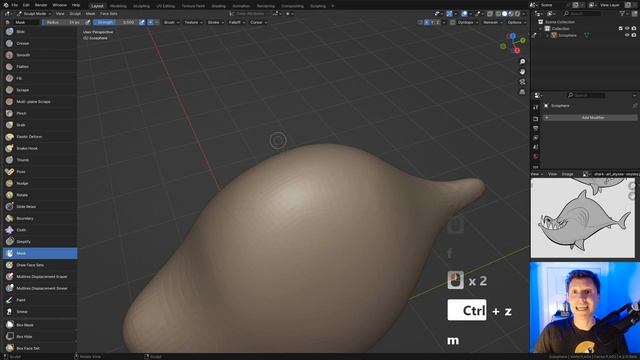The height and width of the screenshot is (360, 640).
Task: Toggle Radius pen pressure button
Action: coord(87,22)
